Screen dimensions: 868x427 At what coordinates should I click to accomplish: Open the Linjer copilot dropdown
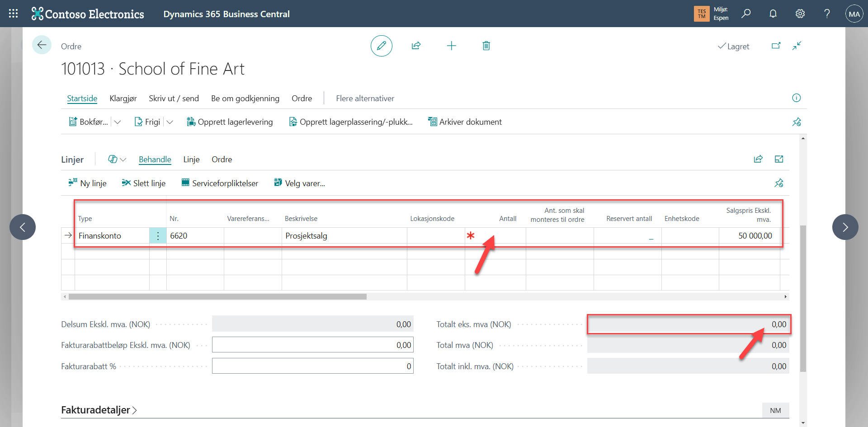tap(117, 159)
